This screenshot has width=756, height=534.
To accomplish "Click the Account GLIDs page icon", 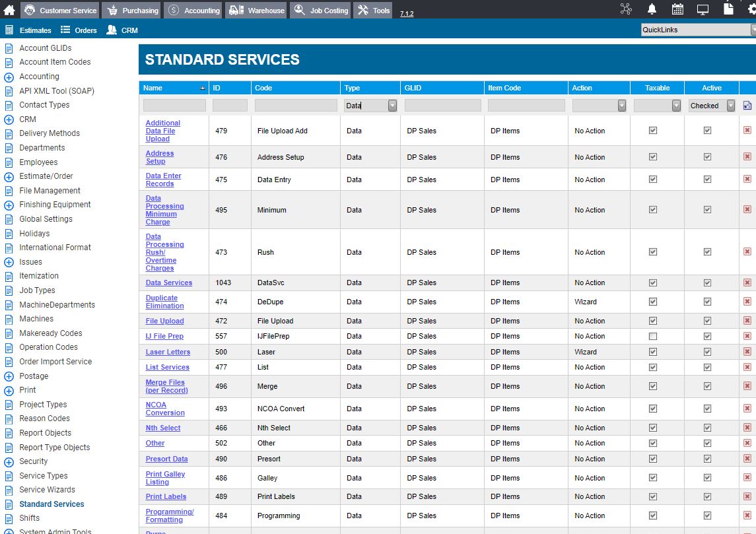I will (x=9, y=48).
